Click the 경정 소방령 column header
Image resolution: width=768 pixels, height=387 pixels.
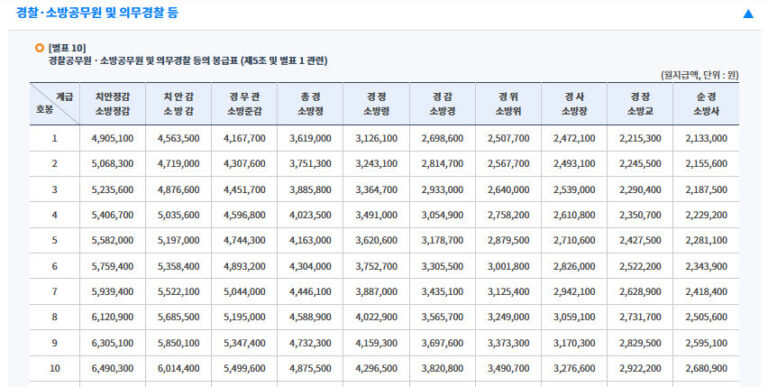376,104
